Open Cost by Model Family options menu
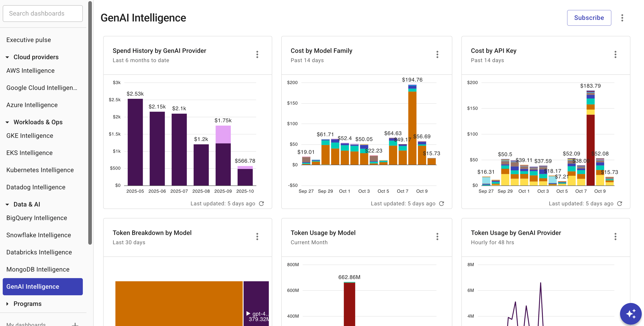 point(437,54)
